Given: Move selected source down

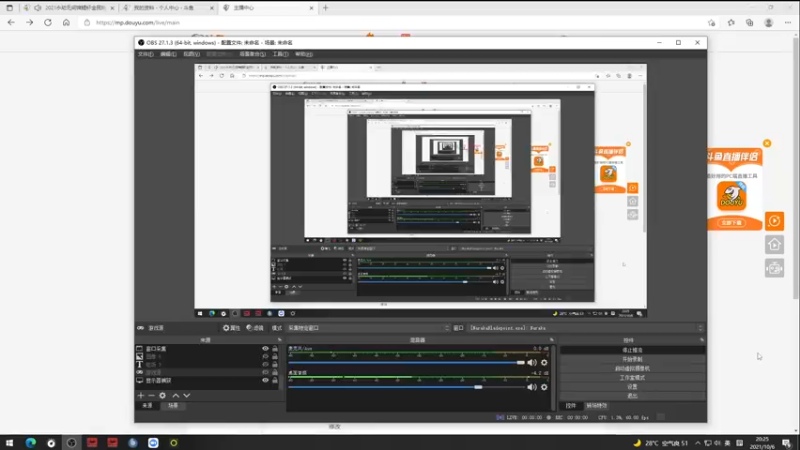Looking at the screenshot, I should pos(187,395).
